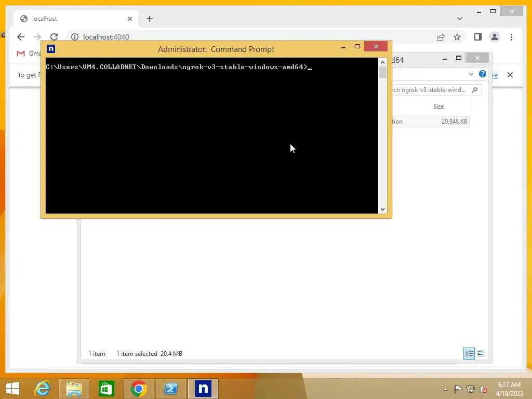Switch to ngrok taskbar icon
The image size is (532, 399).
pos(203,389)
